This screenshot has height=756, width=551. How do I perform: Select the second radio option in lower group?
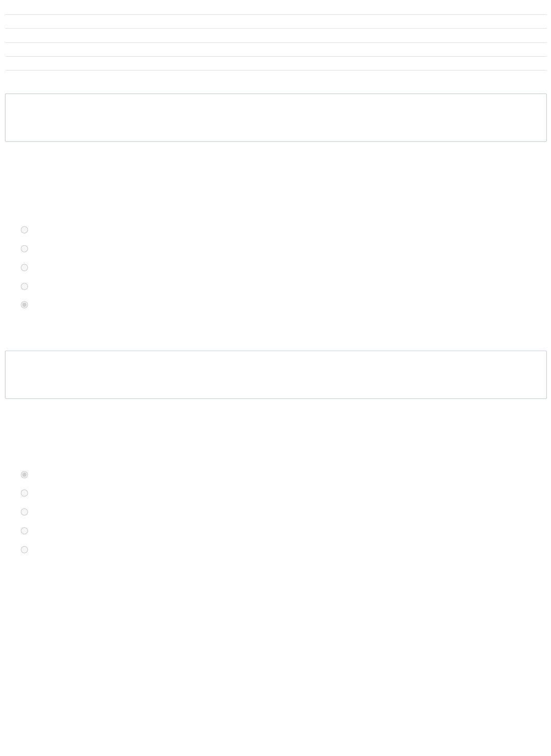pyautogui.click(x=24, y=493)
